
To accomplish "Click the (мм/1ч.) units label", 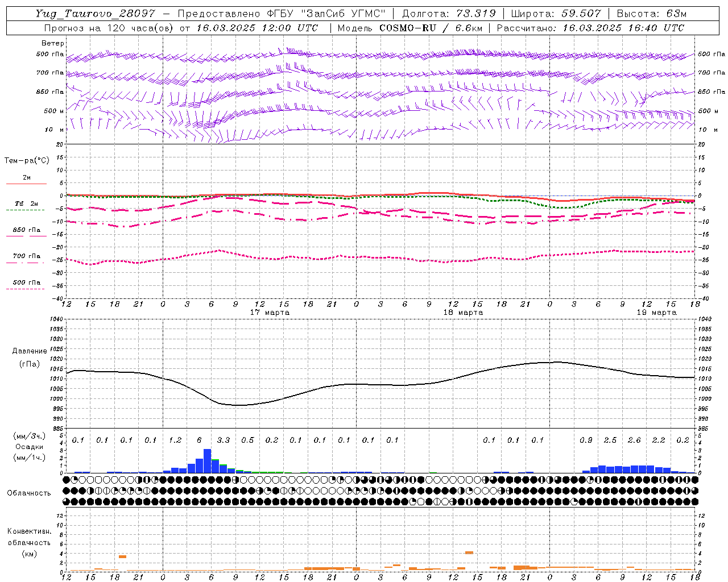I will [x=29, y=458].
